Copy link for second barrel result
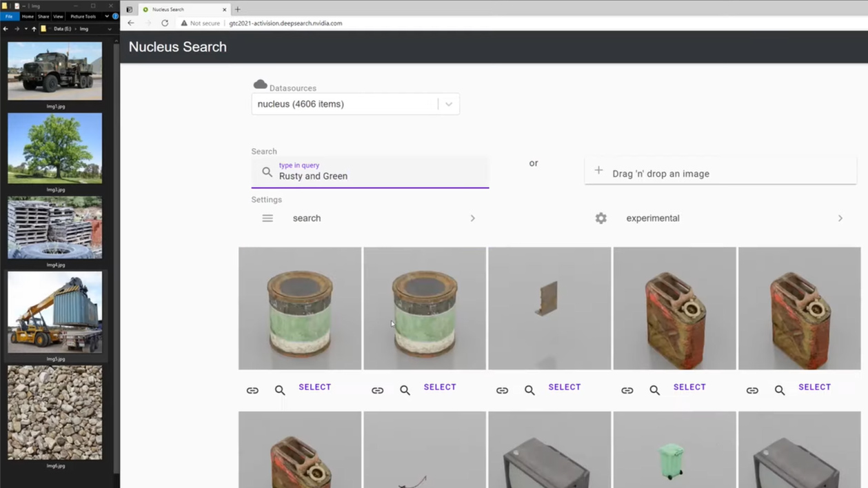The width and height of the screenshot is (868, 488). click(x=377, y=390)
